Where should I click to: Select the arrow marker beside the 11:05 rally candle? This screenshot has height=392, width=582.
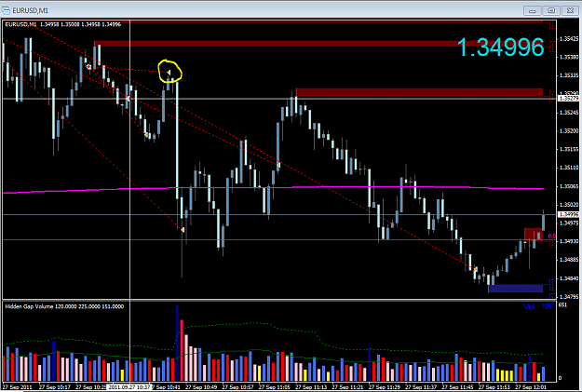(x=278, y=165)
